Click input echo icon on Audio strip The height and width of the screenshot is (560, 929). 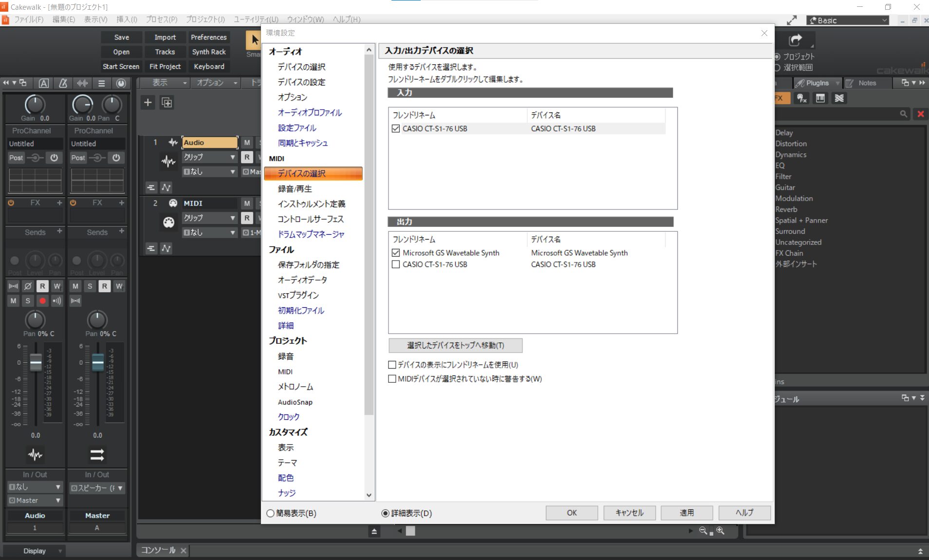pos(57,301)
